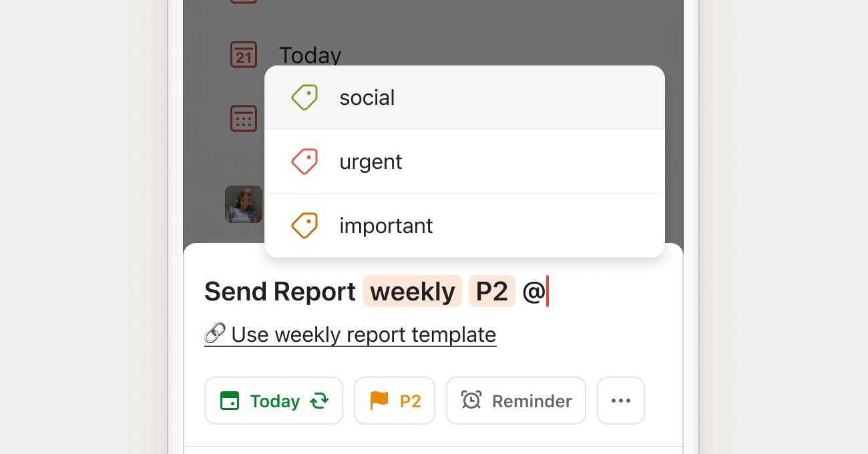Viewport: 868px width, 454px height.
Task: Click the Today due date chip
Action: tap(273, 401)
